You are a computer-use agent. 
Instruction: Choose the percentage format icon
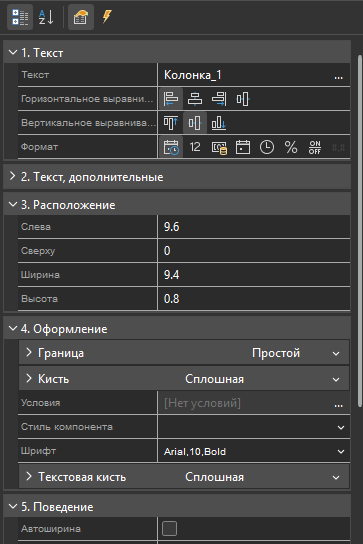[291, 147]
